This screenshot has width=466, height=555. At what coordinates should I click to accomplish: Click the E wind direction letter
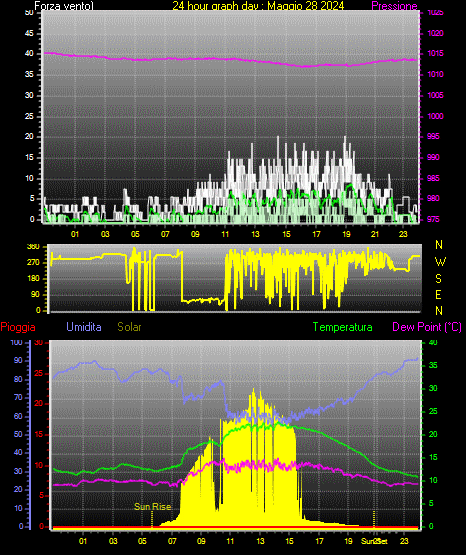click(x=438, y=295)
